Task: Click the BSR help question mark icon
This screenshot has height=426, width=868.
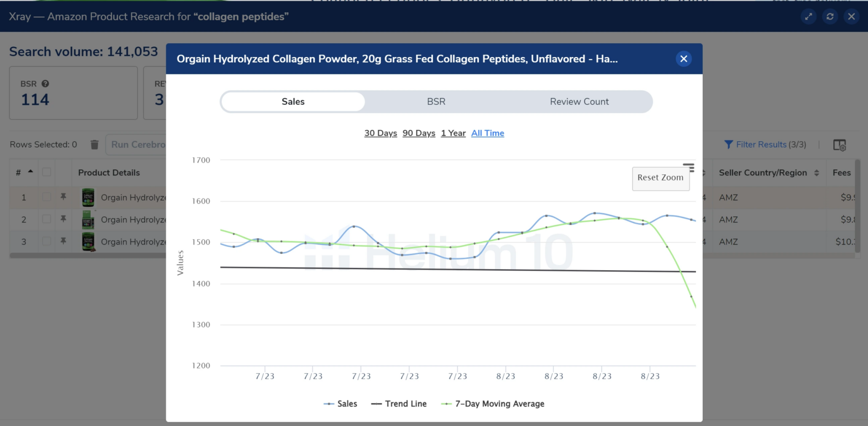Action: coord(45,83)
